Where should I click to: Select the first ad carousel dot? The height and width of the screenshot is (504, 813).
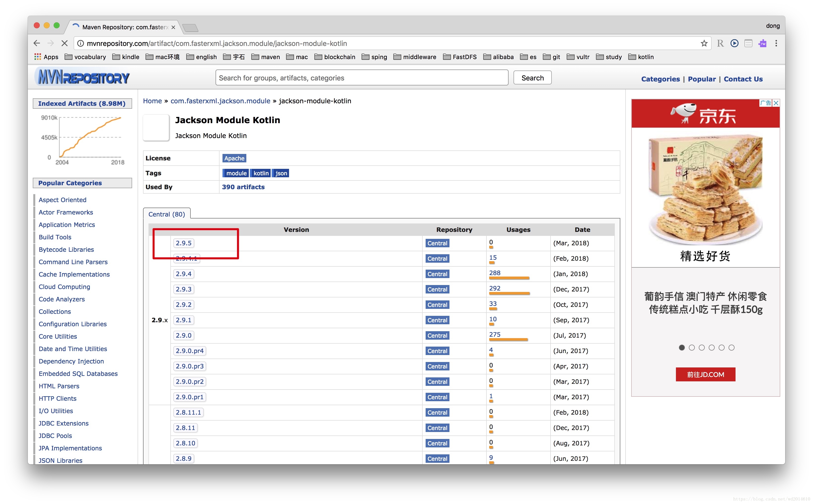click(682, 348)
